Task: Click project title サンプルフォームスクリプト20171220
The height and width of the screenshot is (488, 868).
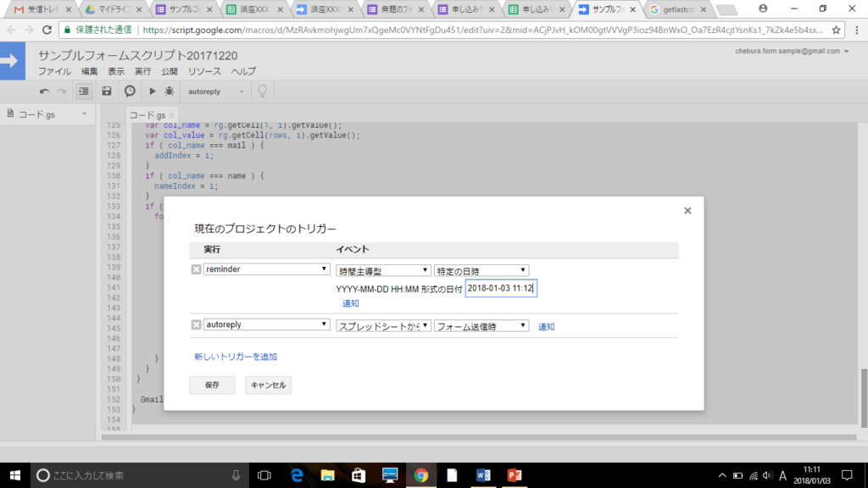Action: coord(137,55)
